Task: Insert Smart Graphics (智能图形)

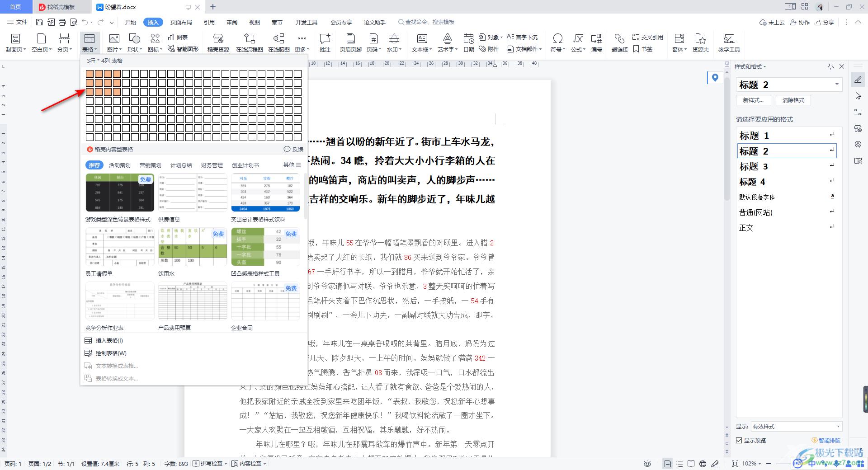Action: (183, 49)
